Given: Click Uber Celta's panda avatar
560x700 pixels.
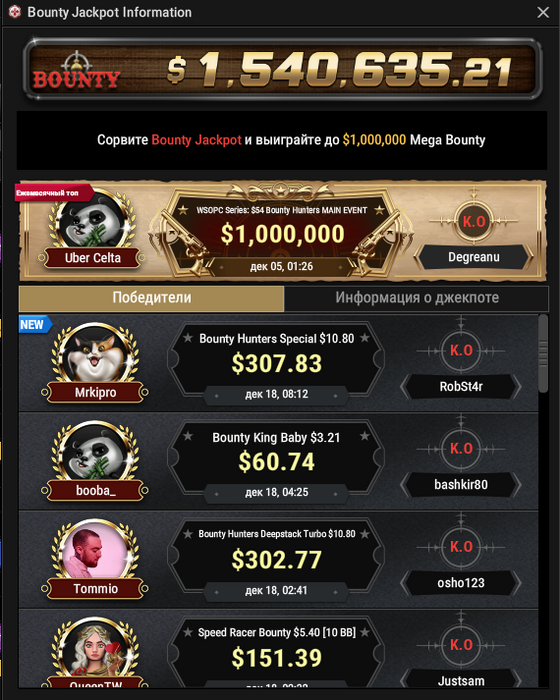Looking at the screenshot, I should [x=92, y=221].
